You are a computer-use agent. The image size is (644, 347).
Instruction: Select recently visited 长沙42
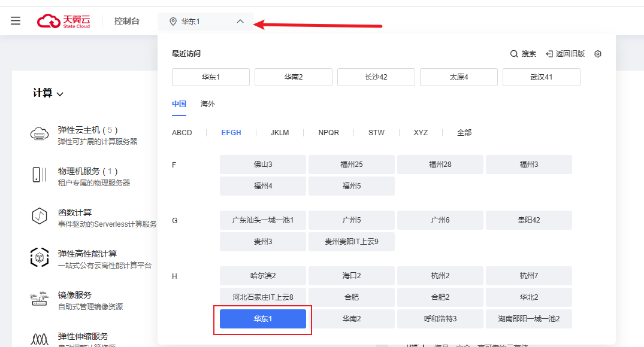coord(376,77)
